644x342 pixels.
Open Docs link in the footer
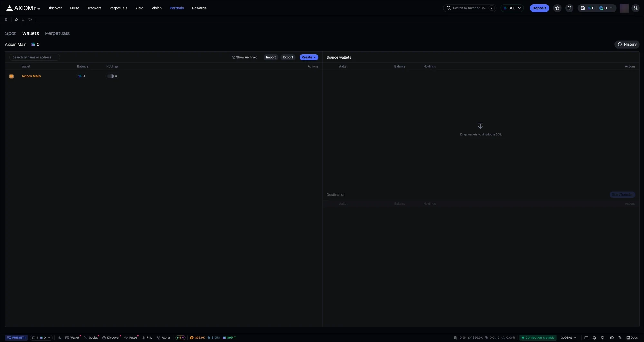click(632, 337)
